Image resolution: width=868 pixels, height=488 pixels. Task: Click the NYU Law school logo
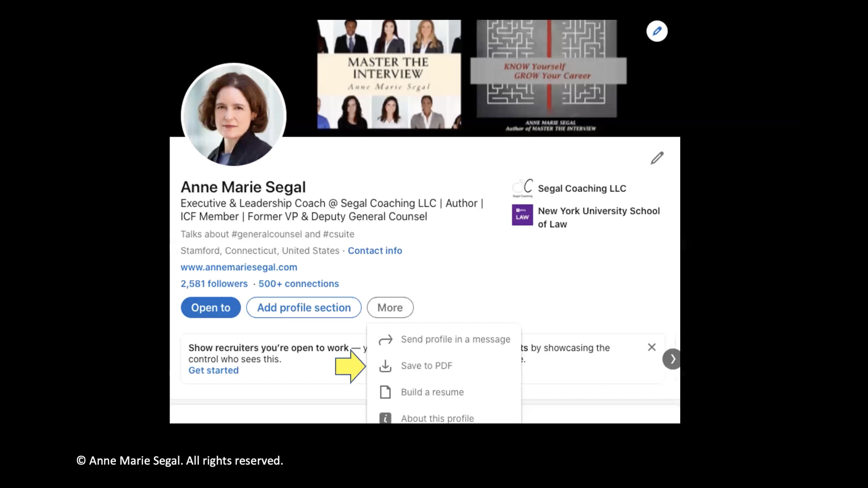522,215
